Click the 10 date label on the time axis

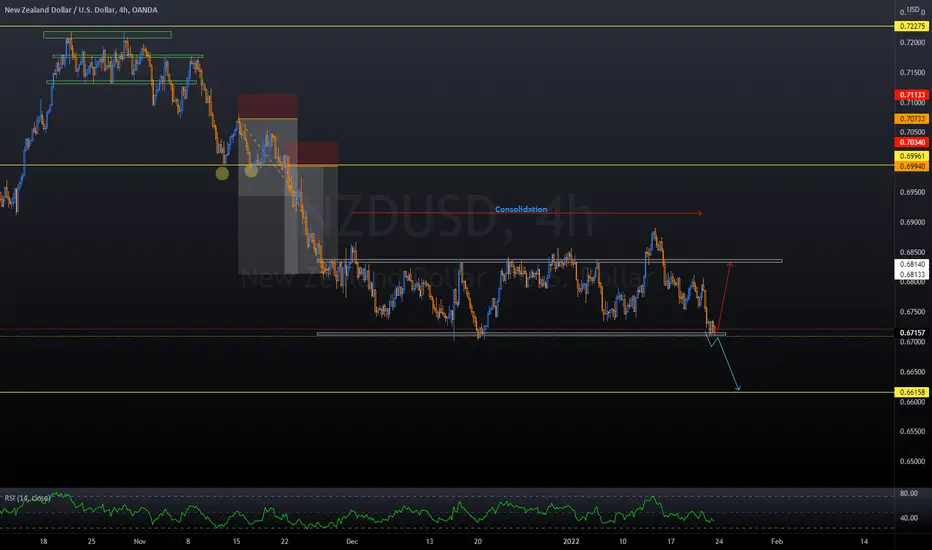(x=623, y=542)
